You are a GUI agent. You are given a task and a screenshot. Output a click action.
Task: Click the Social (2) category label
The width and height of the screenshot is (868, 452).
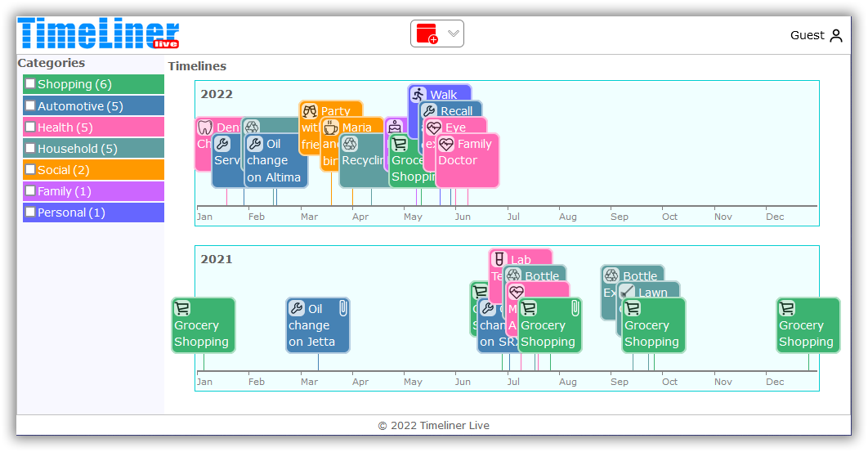click(x=64, y=170)
